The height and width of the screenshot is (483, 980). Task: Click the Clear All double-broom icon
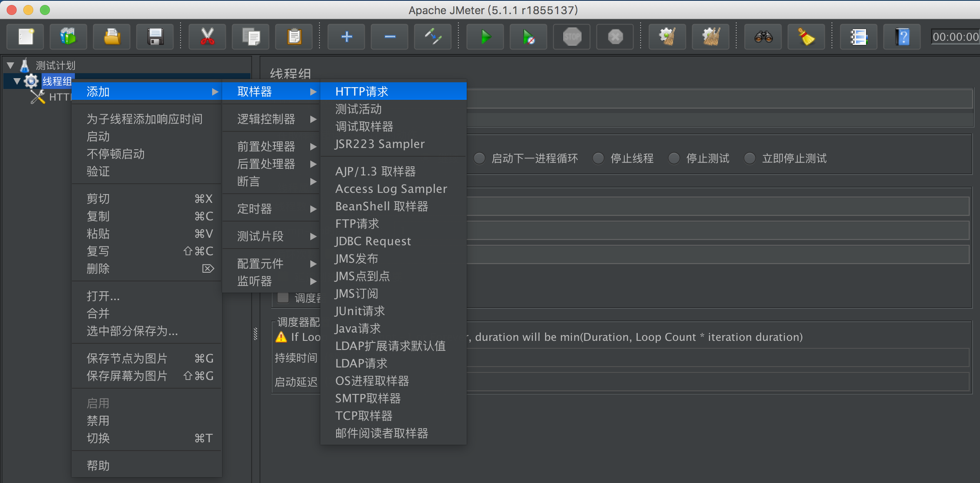click(711, 37)
